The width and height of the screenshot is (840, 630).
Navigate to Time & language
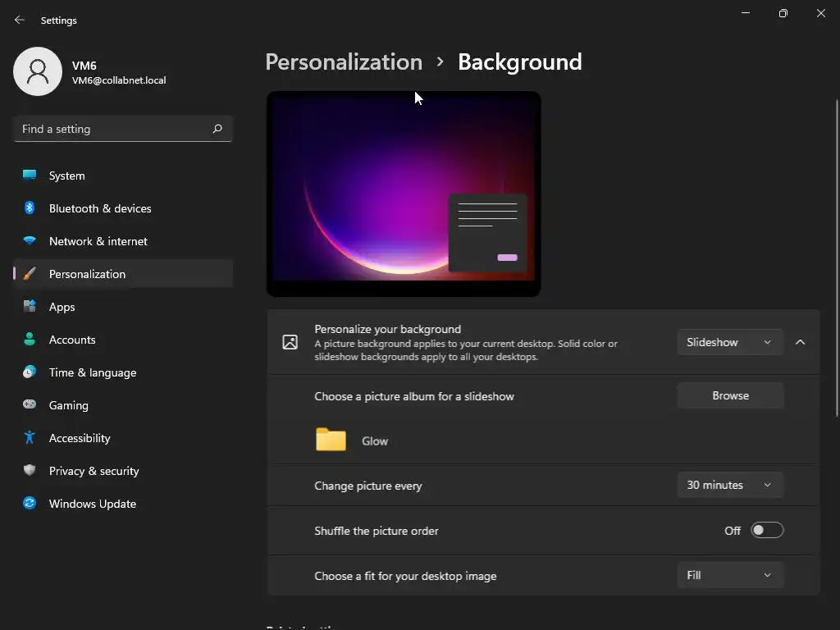[x=123, y=372]
